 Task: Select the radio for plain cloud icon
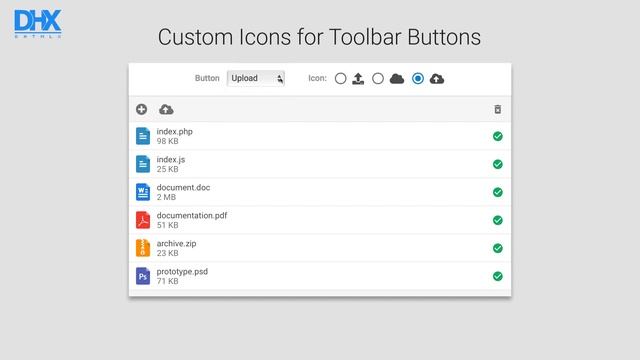pos(378,78)
